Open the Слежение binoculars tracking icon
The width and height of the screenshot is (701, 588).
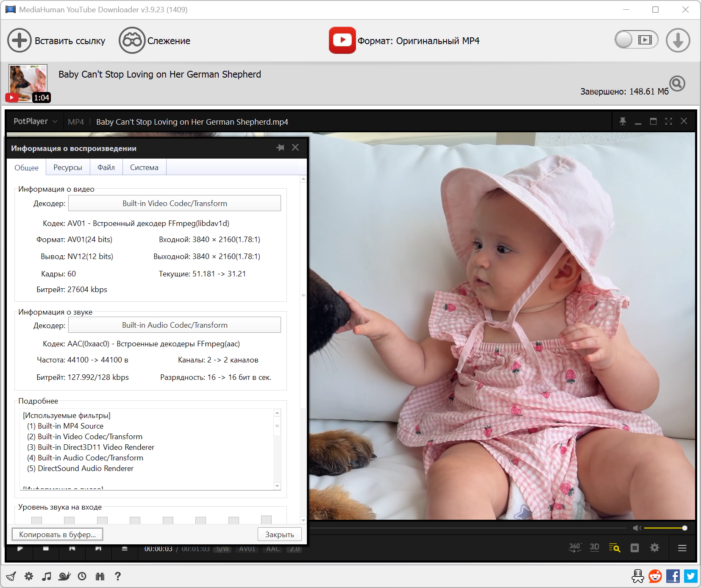pos(132,41)
